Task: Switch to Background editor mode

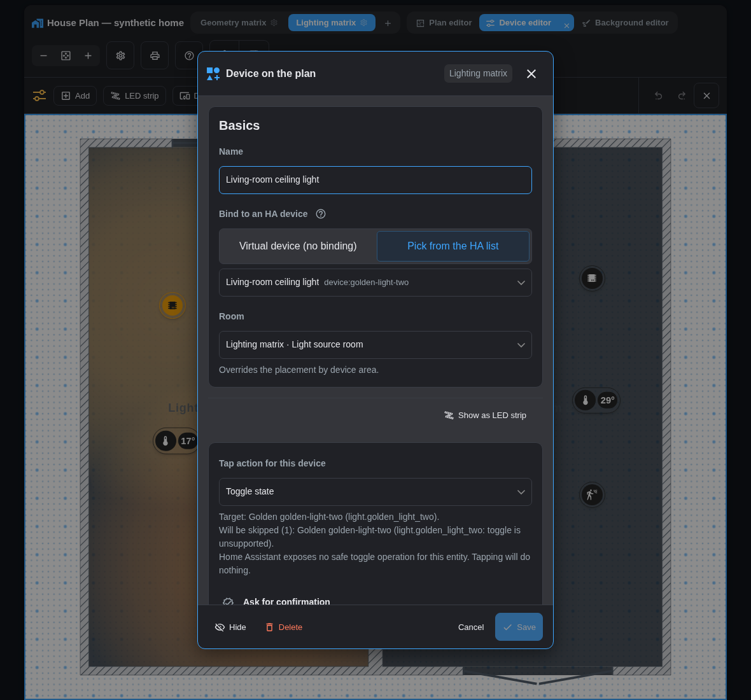Action: click(626, 22)
